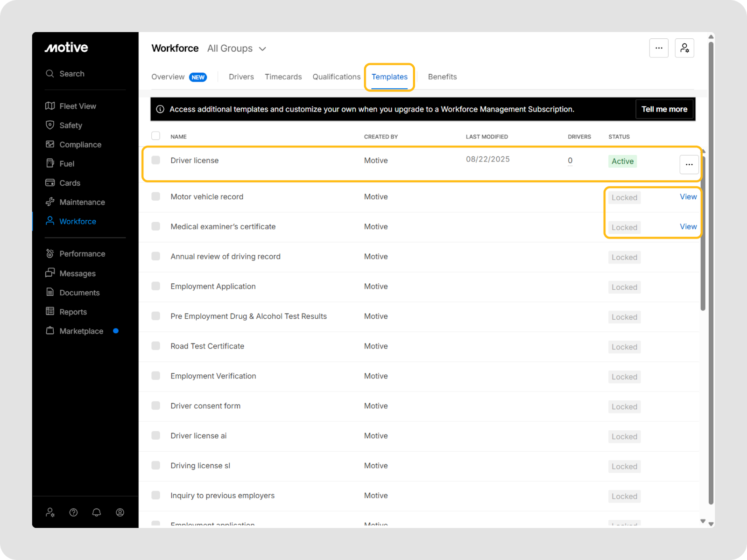This screenshot has height=560, width=747.
Task: Click the Marketplace bag icon
Action: (x=50, y=331)
